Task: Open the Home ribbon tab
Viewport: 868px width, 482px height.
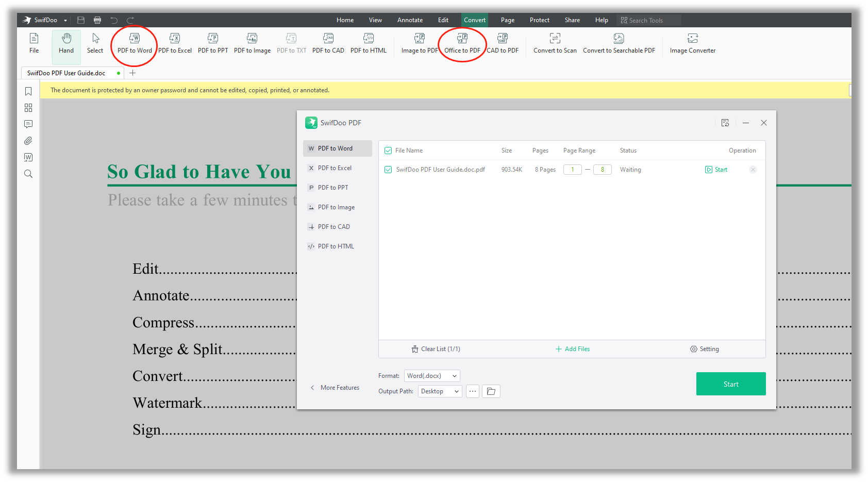Action: tap(345, 20)
